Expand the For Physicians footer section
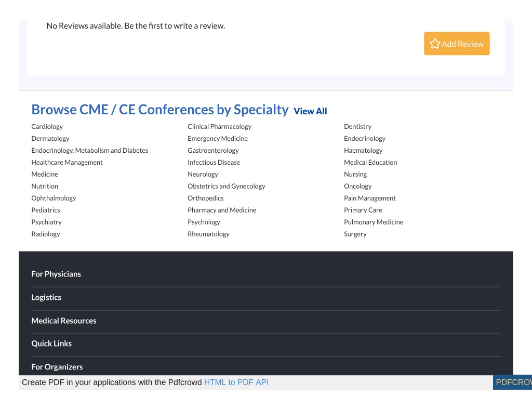The height and width of the screenshot is (411, 532). coord(265,274)
